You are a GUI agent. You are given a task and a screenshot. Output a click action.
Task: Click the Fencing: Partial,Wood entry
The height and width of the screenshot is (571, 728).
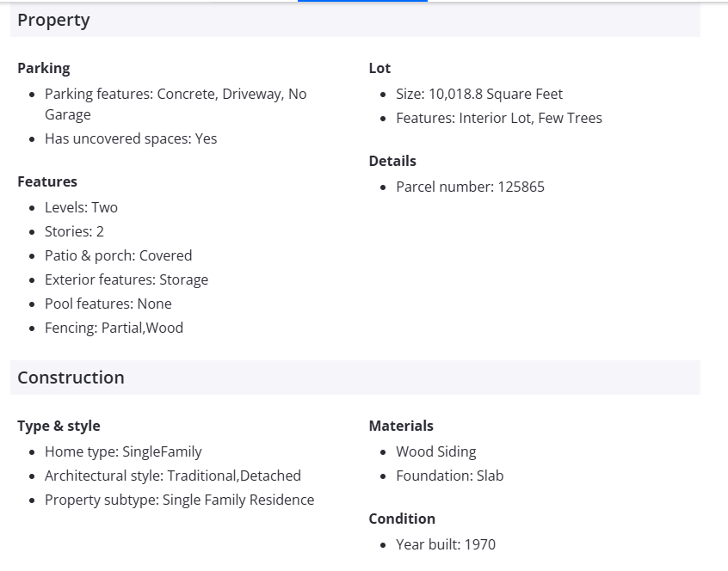tap(114, 328)
